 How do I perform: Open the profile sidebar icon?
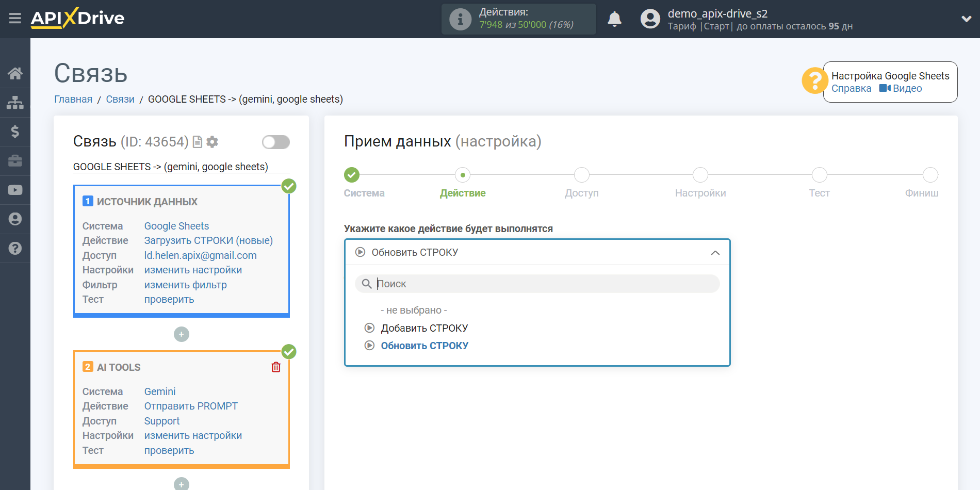pyautogui.click(x=15, y=219)
